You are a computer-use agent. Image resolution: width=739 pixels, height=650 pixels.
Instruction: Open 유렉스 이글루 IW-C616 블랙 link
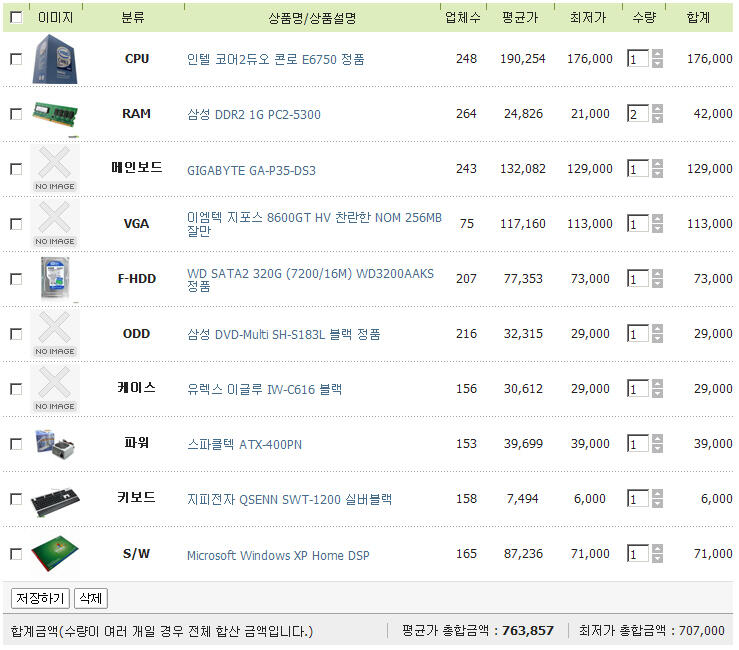(x=264, y=389)
